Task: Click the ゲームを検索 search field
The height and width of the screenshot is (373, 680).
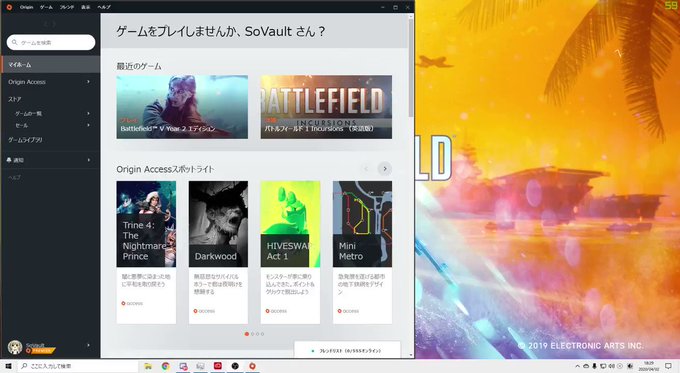Action: 51,43
